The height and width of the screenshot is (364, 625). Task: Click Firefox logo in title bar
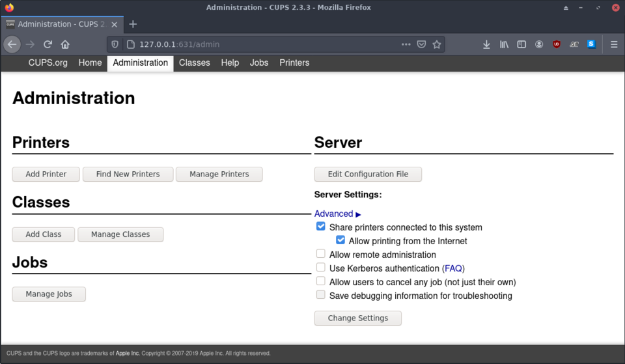click(x=9, y=7)
